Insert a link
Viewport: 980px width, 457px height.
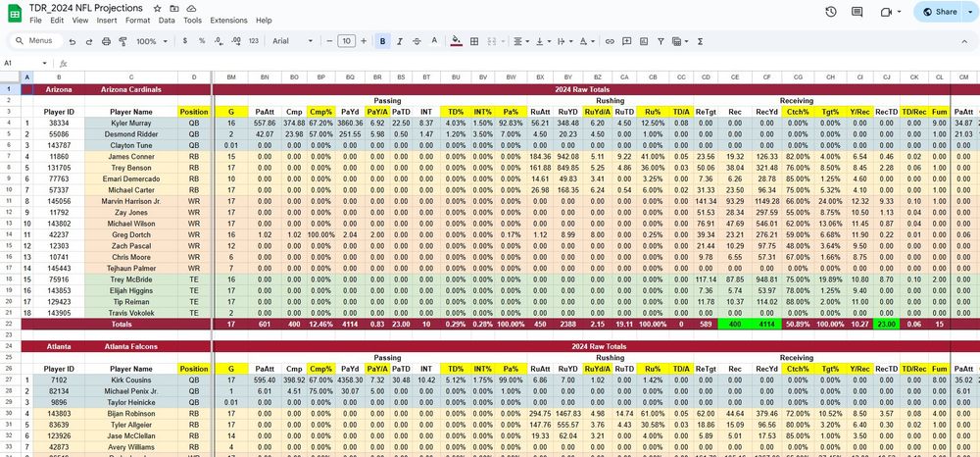point(610,41)
